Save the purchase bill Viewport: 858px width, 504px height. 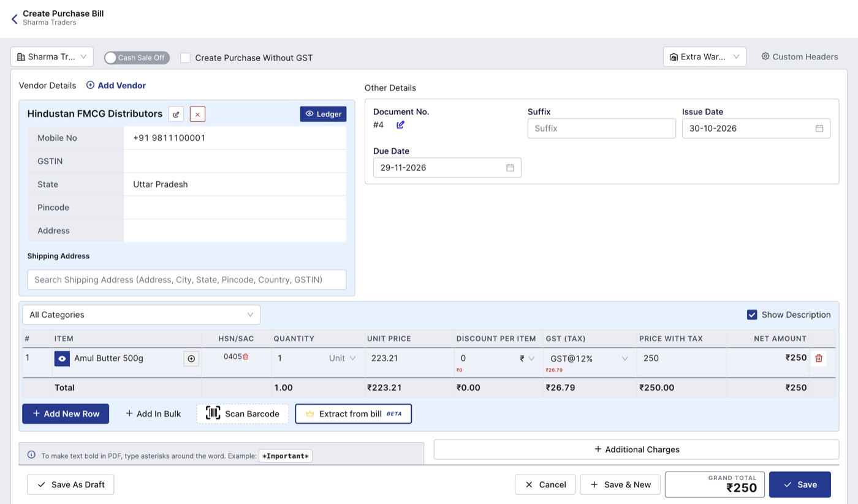click(800, 484)
